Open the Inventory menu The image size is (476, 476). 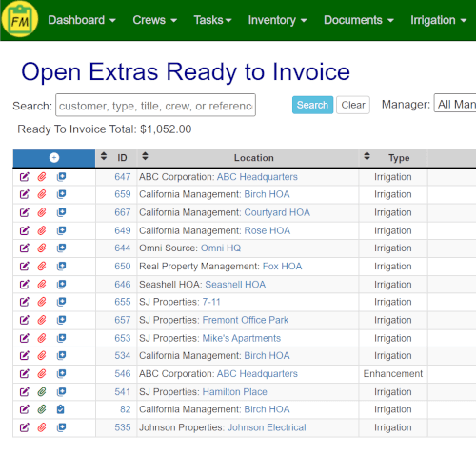pyautogui.click(x=277, y=20)
